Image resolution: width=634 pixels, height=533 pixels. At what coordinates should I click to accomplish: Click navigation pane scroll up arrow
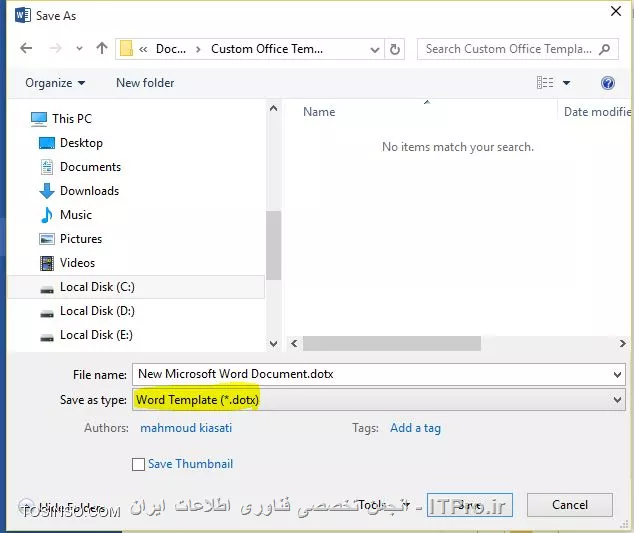pos(273,108)
